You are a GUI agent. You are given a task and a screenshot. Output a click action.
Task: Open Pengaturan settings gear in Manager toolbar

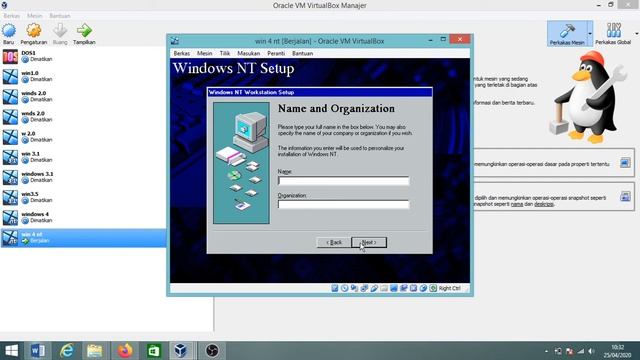[x=33, y=31]
